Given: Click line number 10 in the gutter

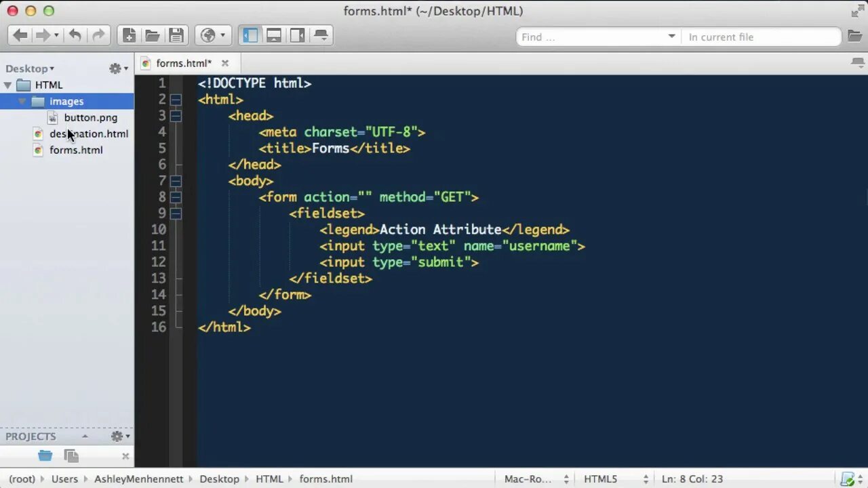Looking at the screenshot, I should [x=159, y=230].
